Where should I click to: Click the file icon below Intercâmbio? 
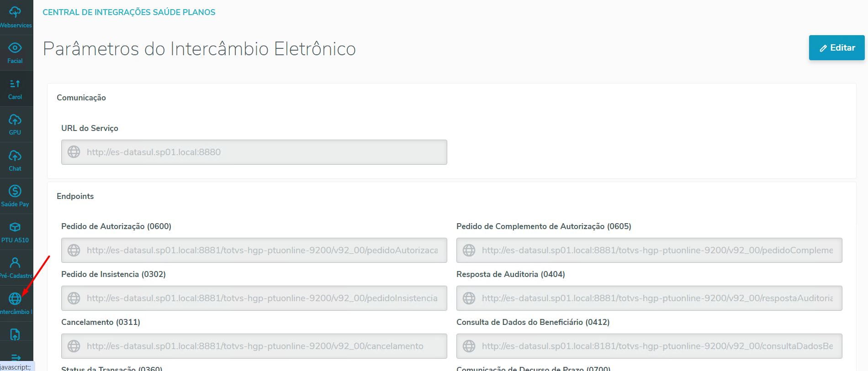(15, 334)
